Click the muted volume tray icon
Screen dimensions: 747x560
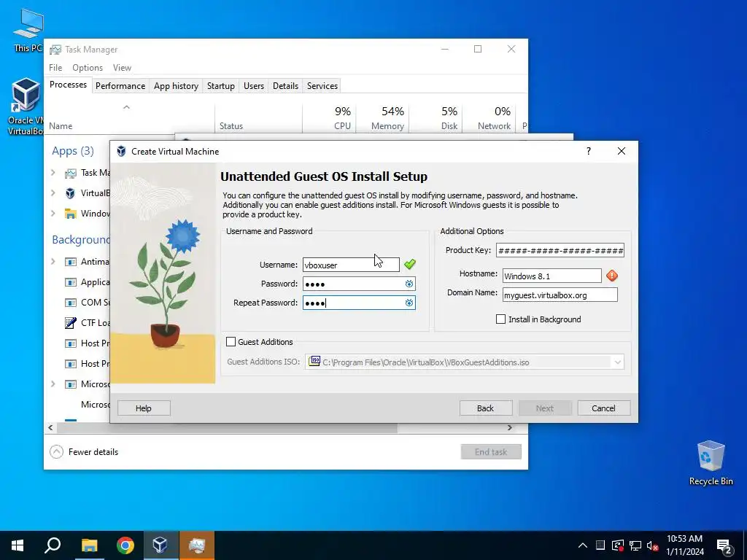tap(652, 545)
